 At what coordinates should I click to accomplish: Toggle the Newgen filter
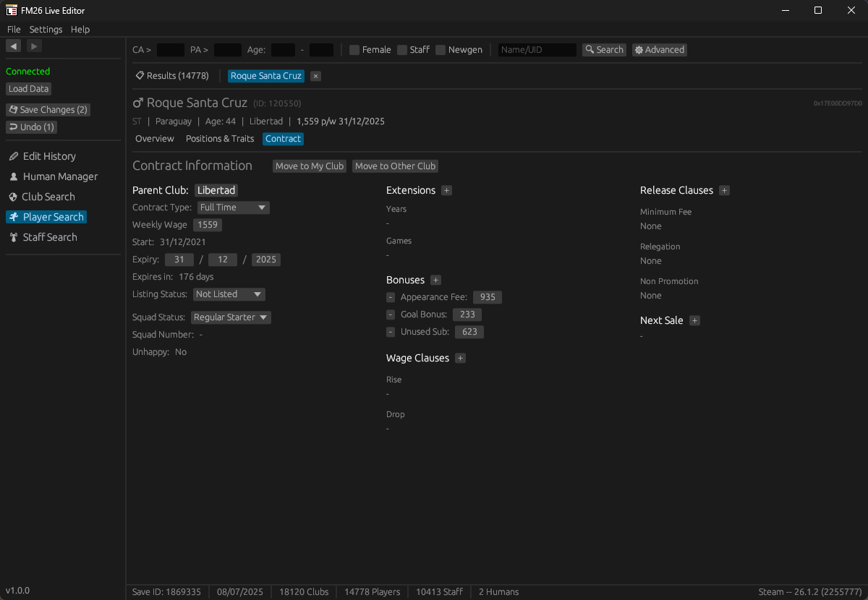[x=441, y=50]
